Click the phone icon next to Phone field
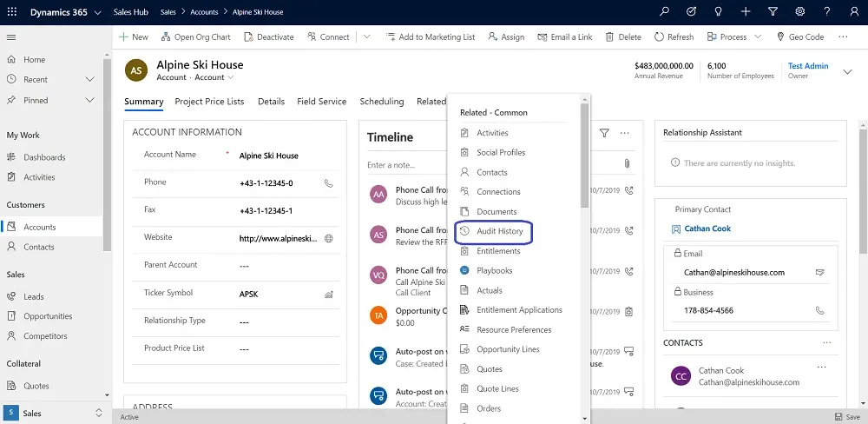 pos(328,183)
